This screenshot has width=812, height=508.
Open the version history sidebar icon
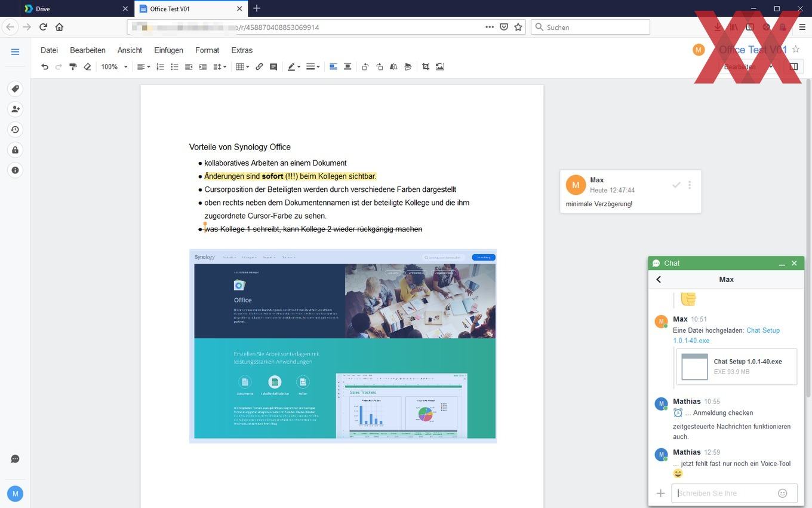(16, 130)
